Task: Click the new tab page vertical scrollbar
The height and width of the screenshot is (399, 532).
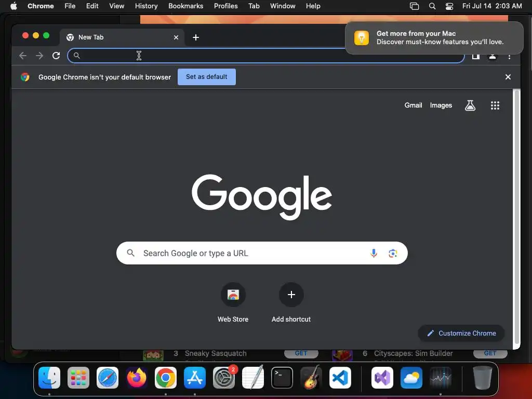Action: tap(516, 217)
